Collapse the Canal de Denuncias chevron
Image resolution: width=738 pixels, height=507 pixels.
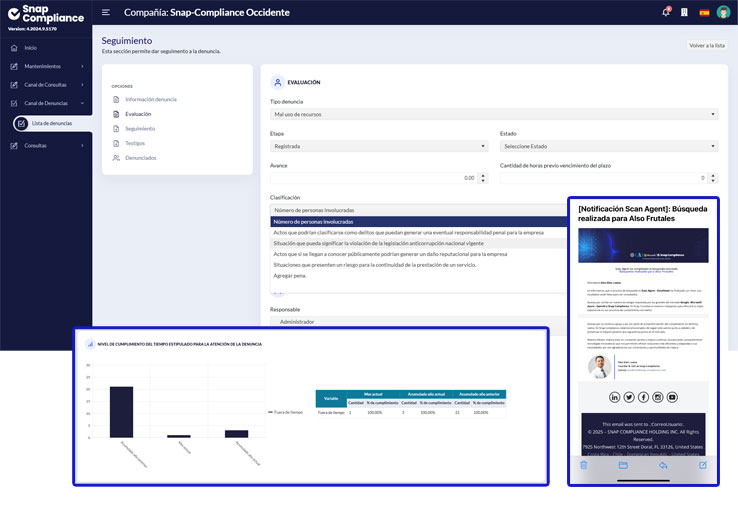click(x=82, y=103)
